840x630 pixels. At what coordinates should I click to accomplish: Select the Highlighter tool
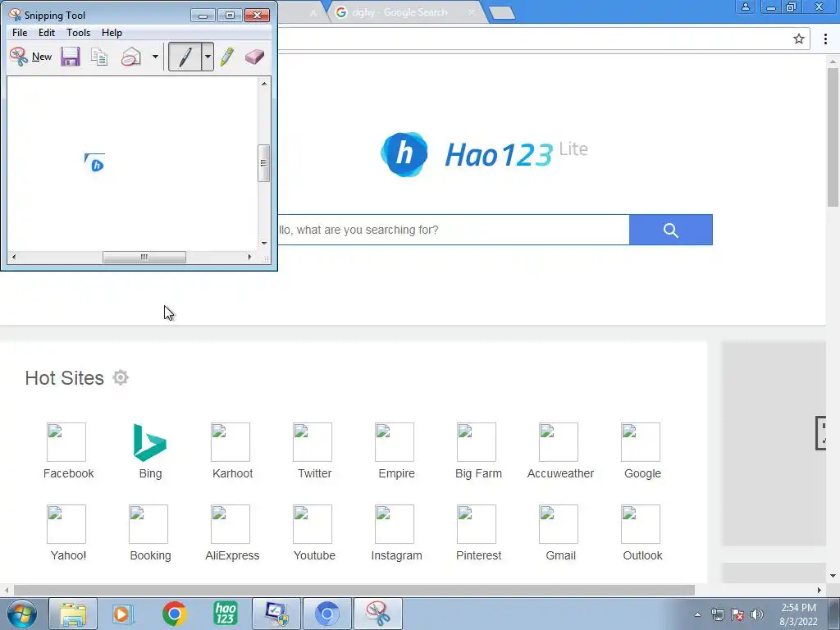pos(227,57)
